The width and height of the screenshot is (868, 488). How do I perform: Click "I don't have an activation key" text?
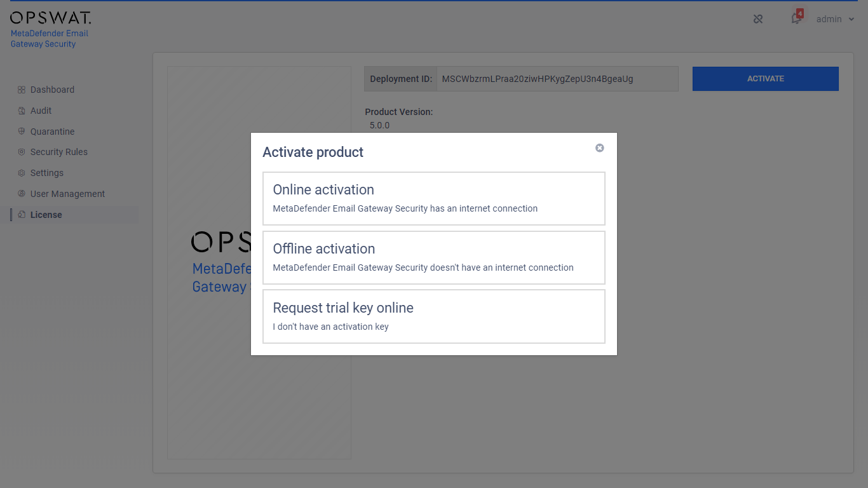point(330,327)
